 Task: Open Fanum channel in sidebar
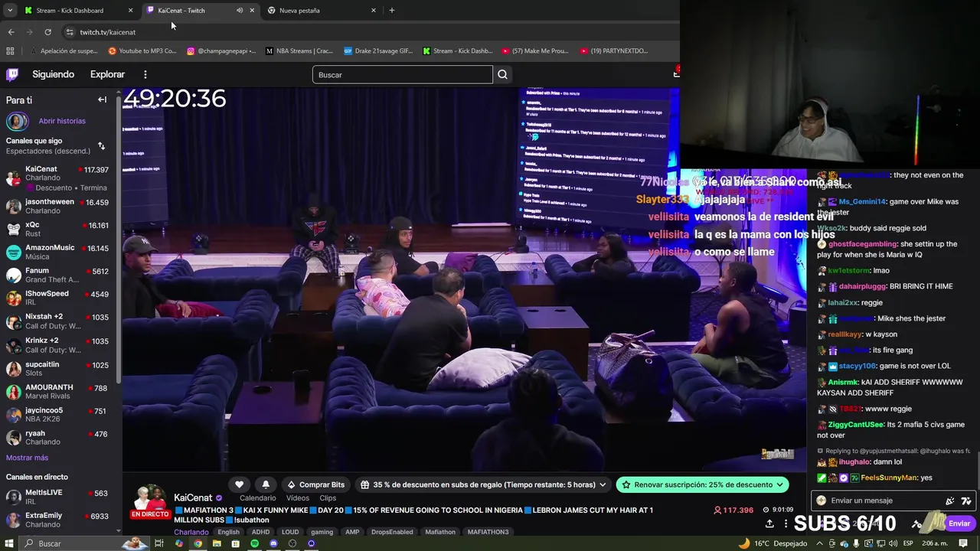point(57,275)
